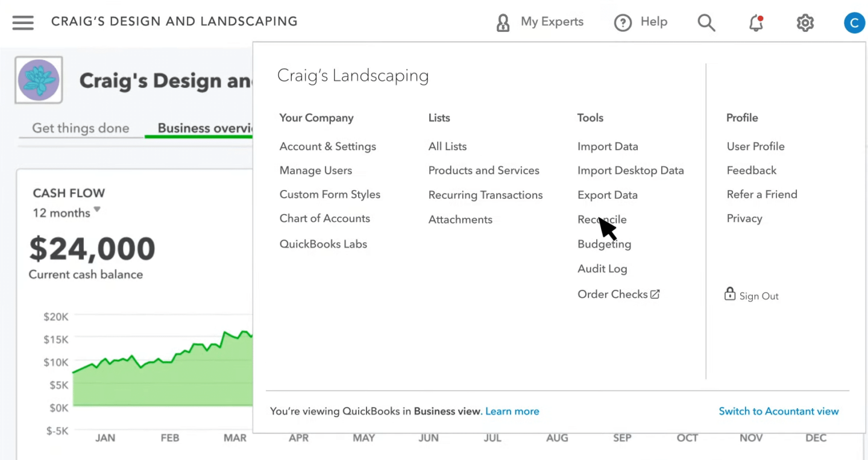The image size is (868, 460).
Task: Click the Profile column heading
Action: pyautogui.click(x=742, y=118)
